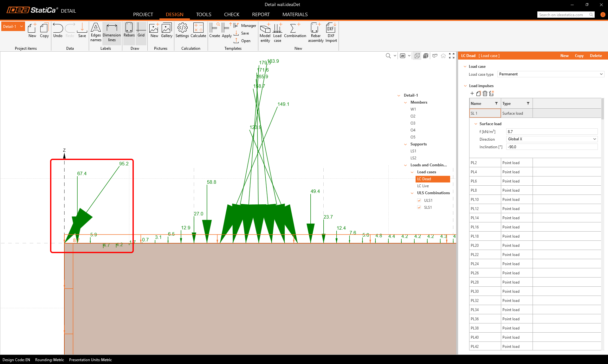Toggle the SLS1 combination checkbox
Image resolution: width=608 pixels, height=364 pixels.
tap(419, 208)
